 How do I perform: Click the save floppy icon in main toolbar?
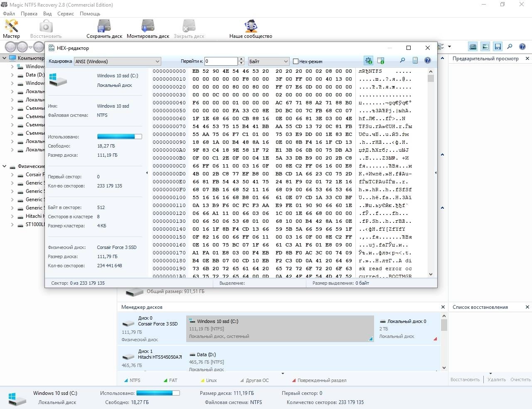click(x=498, y=47)
